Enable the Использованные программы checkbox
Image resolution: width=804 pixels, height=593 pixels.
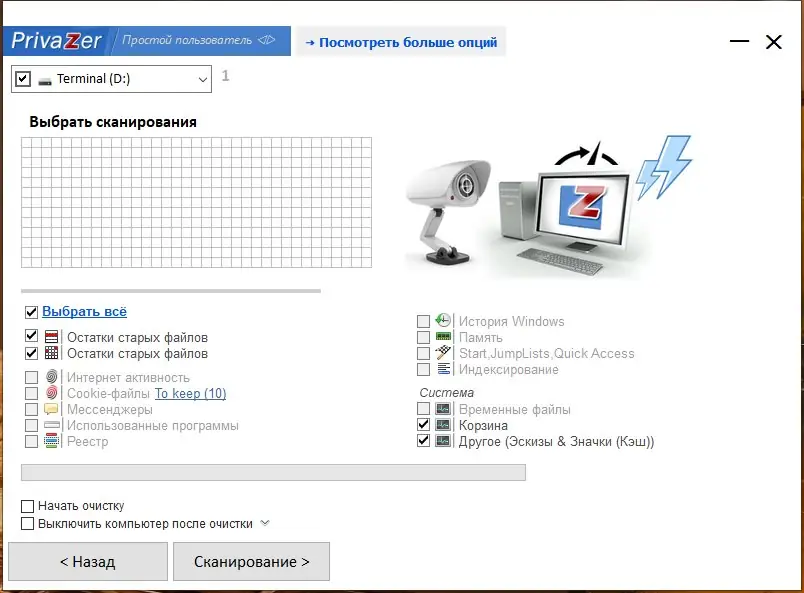pos(31,425)
